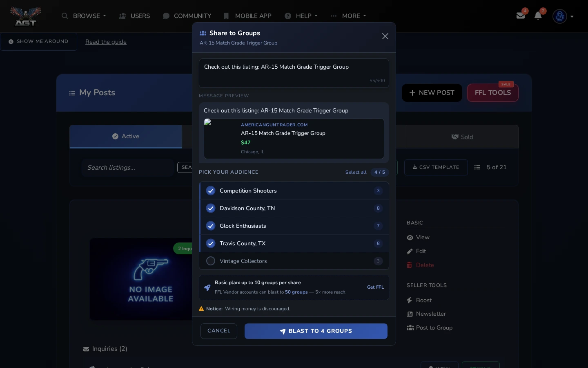Uncheck Competition Shooters group
This screenshot has height=368, width=588.
tap(211, 191)
